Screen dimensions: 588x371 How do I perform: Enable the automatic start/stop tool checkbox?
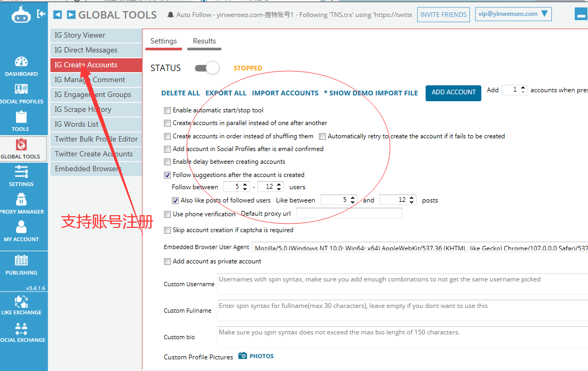pos(168,110)
